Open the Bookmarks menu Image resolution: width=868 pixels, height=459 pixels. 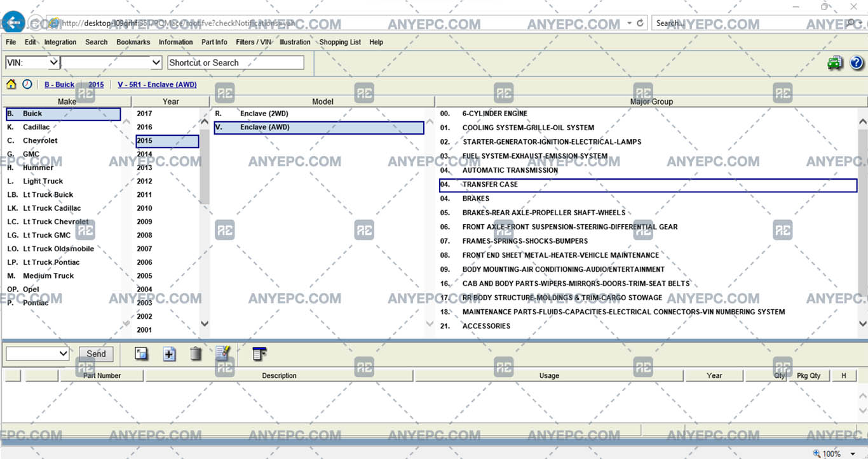pyautogui.click(x=133, y=42)
